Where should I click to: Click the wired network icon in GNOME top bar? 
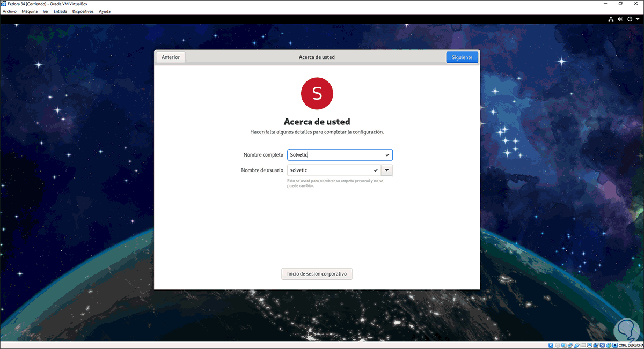[611, 19]
